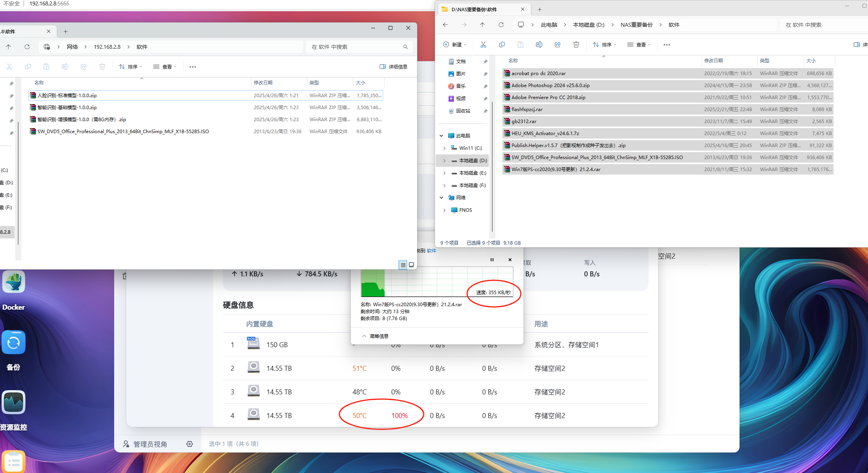The image size is (868, 473).
Task: Go up one level in network folder window
Action: 9,47
